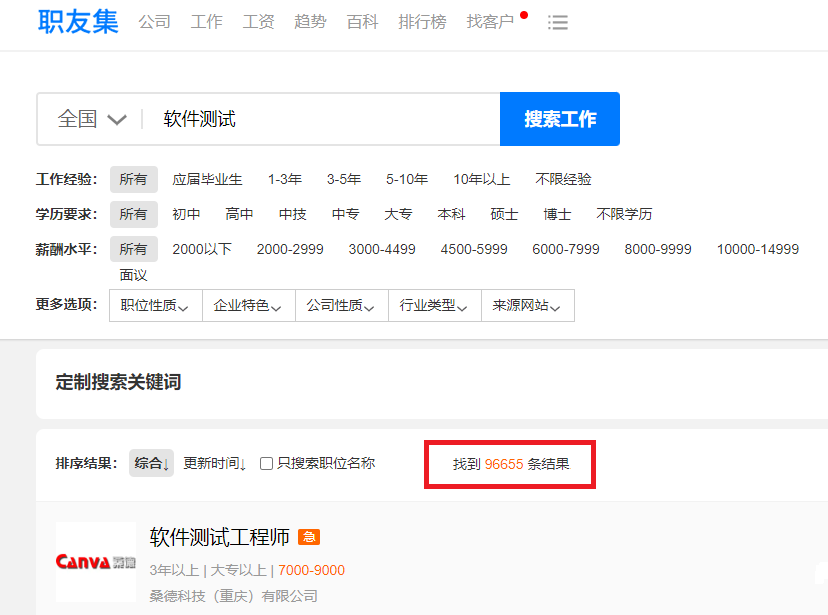The image size is (828, 615).
Task: Sort results by 更新时间
Action: point(215,463)
